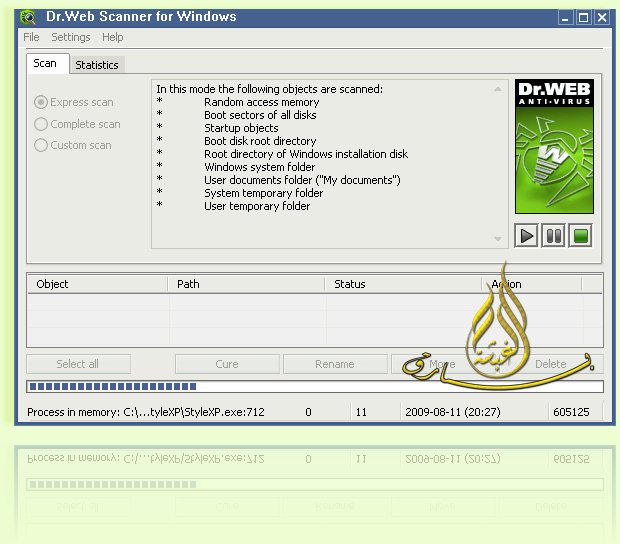Image resolution: width=620 pixels, height=544 pixels.
Task: Click the Dr.WEB Anti-Virus spider logo
Action: click(x=554, y=146)
